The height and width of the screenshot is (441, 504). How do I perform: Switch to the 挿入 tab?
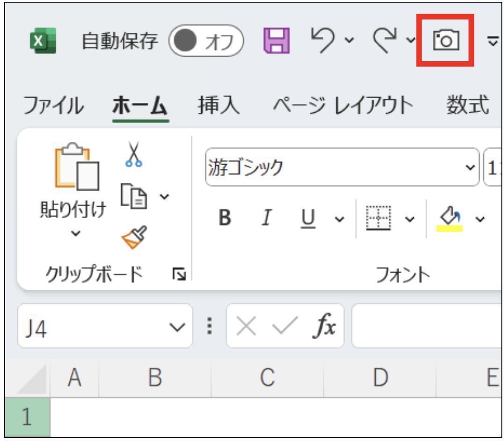pyautogui.click(x=219, y=105)
